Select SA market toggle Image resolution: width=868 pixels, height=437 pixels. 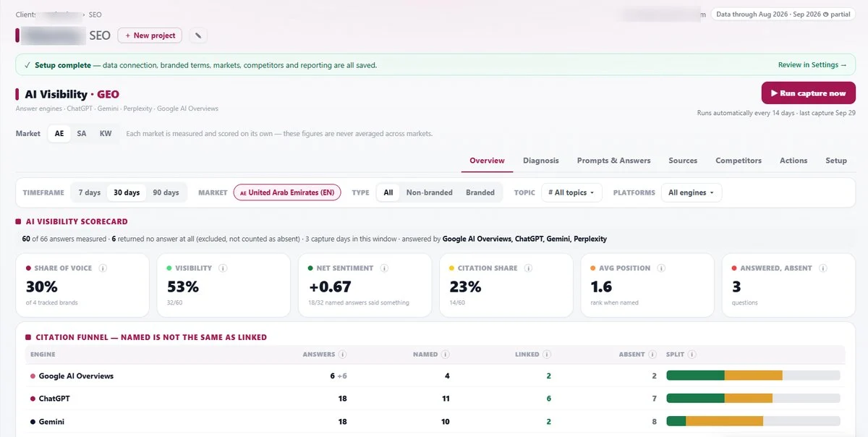(82, 133)
